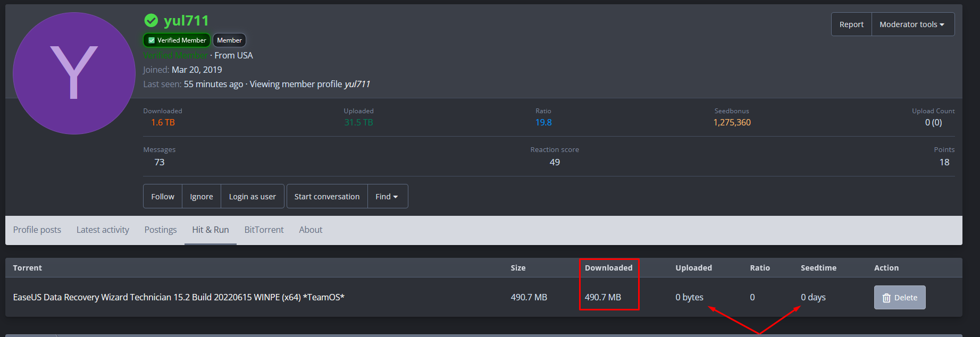Open the BitTorrent tab
The width and height of the screenshot is (980, 337).
point(264,230)
